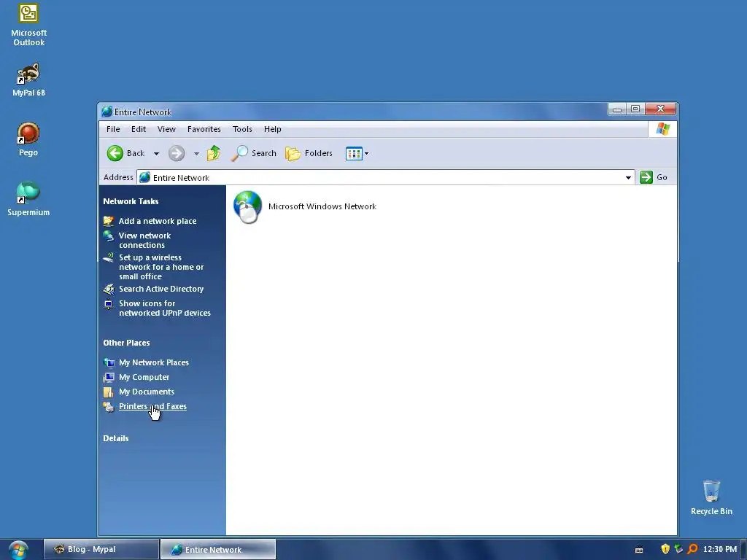
Task: Open the Favorites menu
Action: point(204,129)
